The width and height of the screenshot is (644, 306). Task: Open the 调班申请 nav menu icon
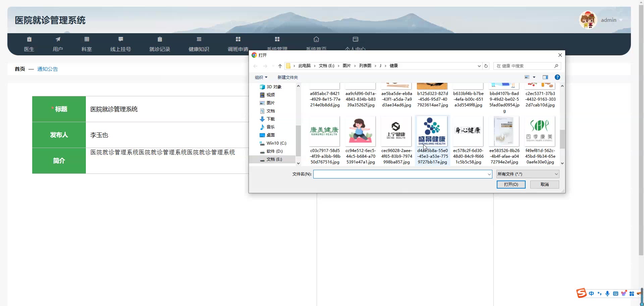click(238, 39)
